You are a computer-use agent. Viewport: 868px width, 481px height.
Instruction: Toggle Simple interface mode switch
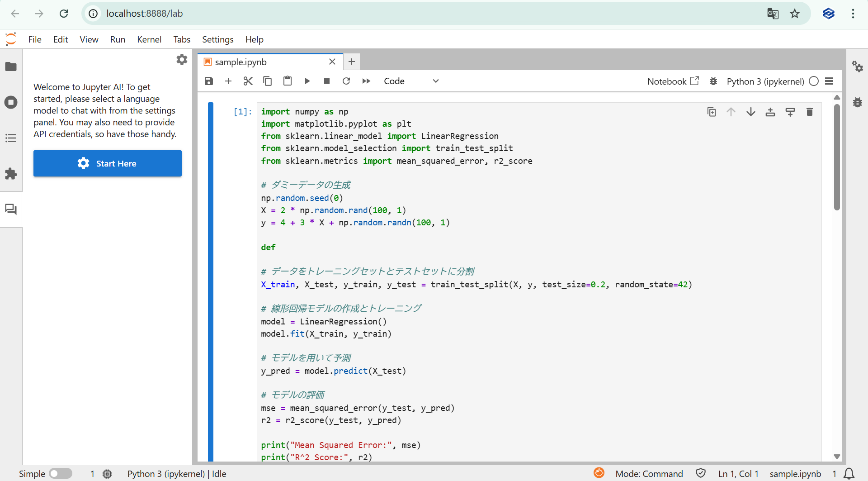pyautogui.click(x=61, y=473)
